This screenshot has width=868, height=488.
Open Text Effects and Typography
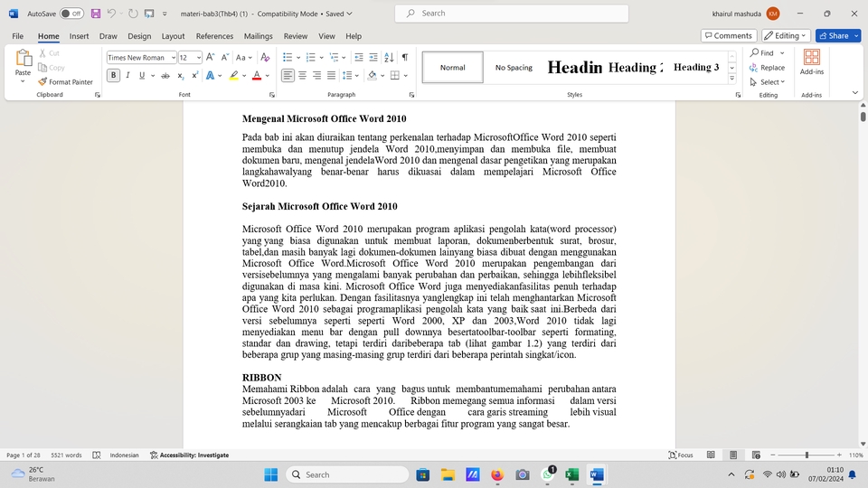pos(211,75)
